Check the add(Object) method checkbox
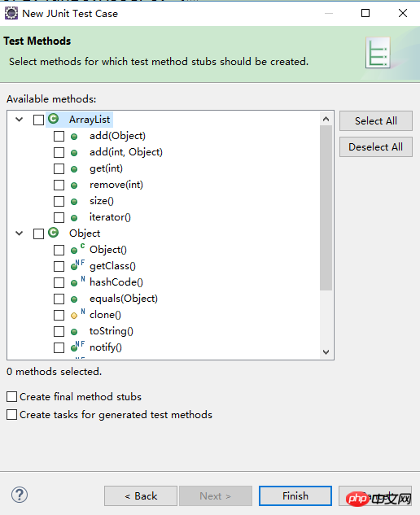 59,136
